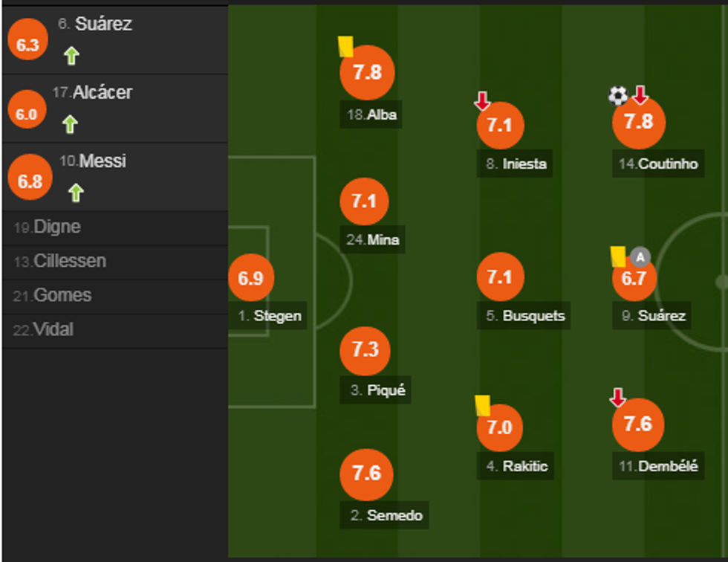The image size is (728, 562).
Task: Click the goal ball icon above Coutinho
Action: point(618,95)
